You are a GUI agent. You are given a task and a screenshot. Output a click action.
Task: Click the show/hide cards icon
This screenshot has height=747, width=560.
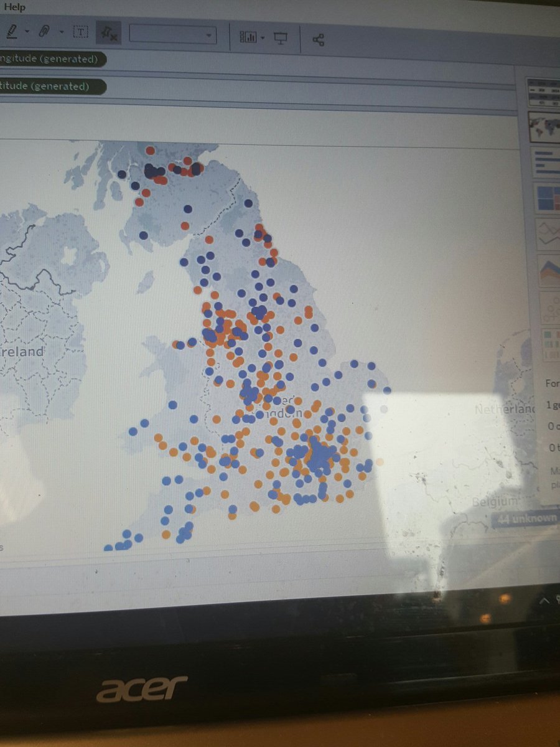(x=248, y=38)
